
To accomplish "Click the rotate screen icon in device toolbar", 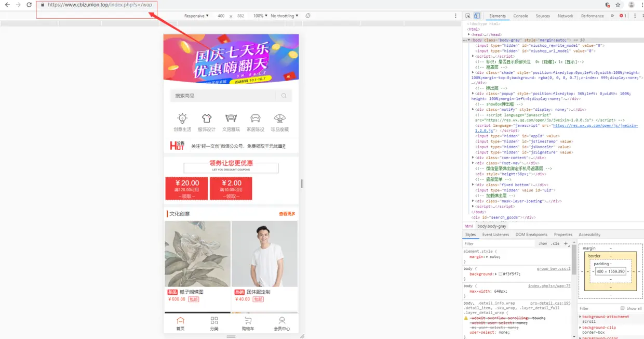I will click(308, 16).
